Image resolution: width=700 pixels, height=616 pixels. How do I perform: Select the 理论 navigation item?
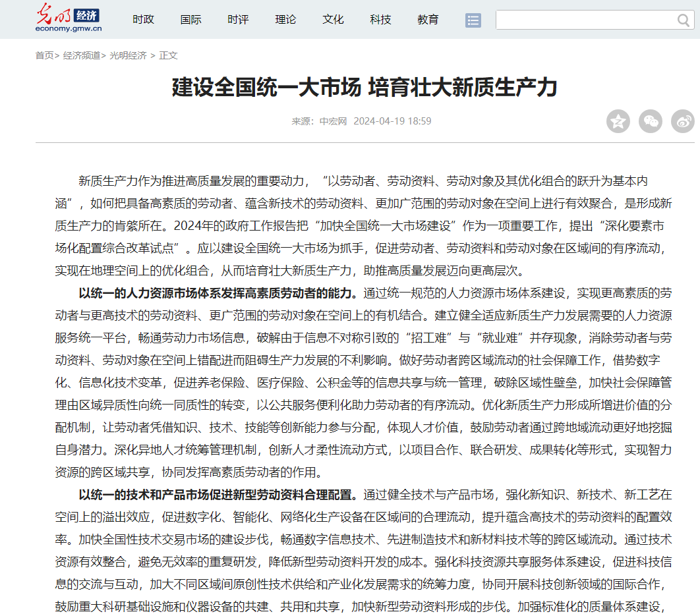click(x=285, y=20)
